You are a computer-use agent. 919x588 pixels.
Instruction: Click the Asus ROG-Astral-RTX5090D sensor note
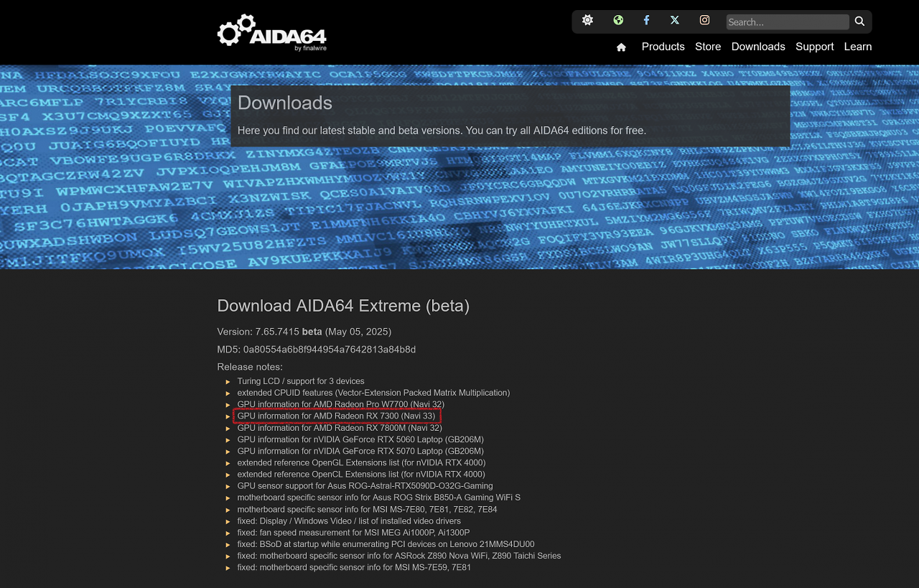click(x=365, y=486)
